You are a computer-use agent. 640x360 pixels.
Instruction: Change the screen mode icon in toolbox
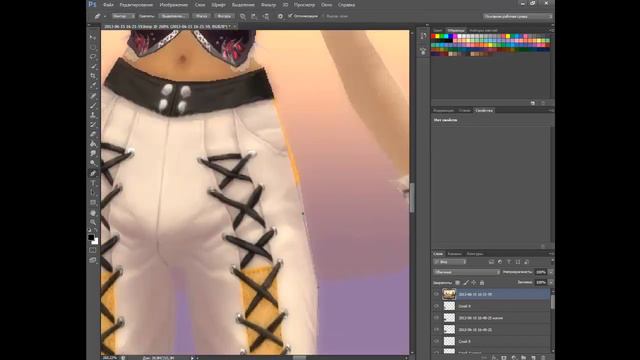[93, 260]
